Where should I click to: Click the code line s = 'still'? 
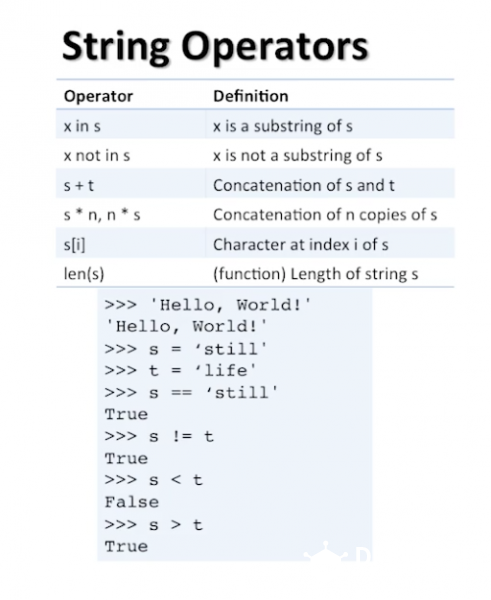pos(186,349)
